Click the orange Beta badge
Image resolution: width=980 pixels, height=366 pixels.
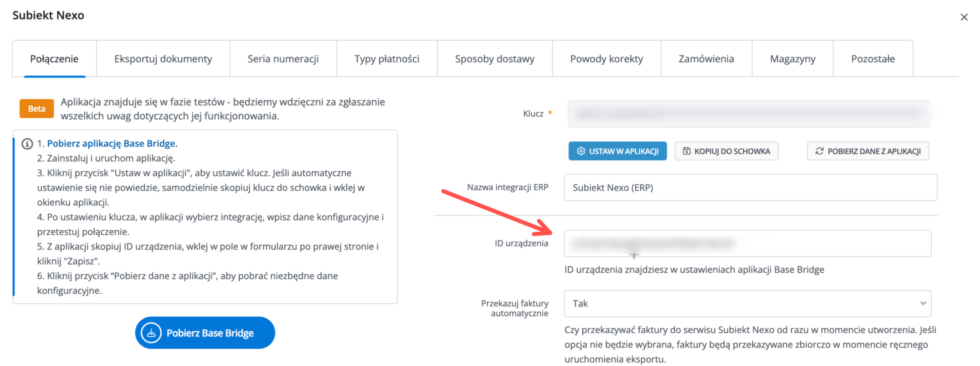36,108
